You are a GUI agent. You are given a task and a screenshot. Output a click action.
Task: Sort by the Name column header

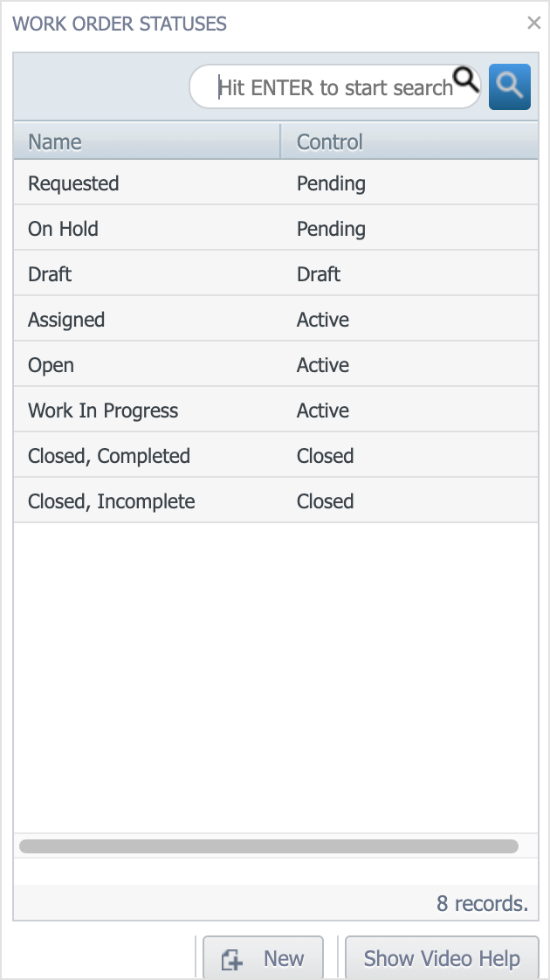tap(147, 141)
